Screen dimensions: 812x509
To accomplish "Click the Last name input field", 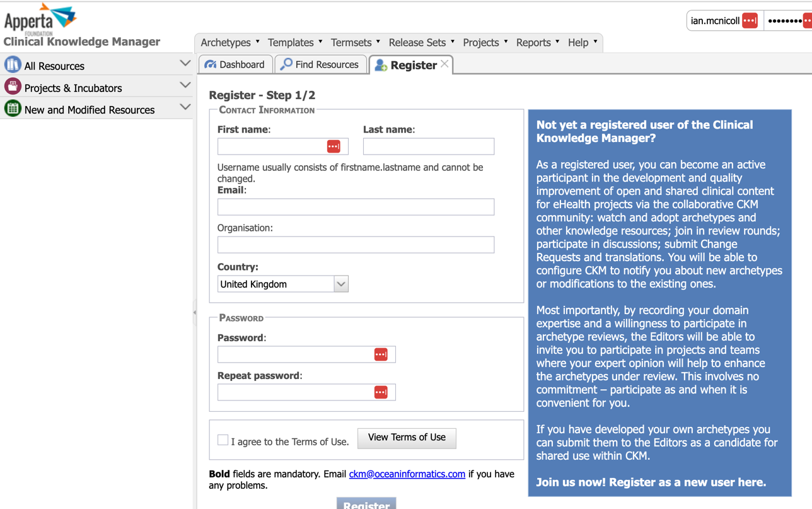I will (429, 146).
